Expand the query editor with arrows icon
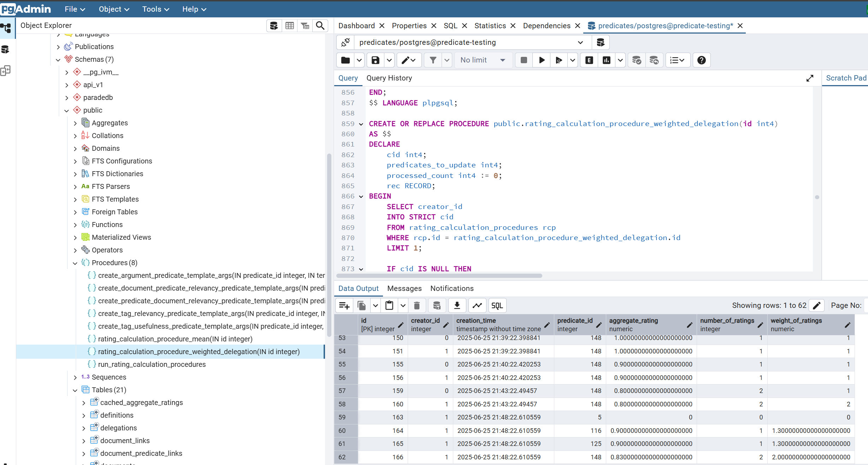This screenshot has height=465, width=868. coord(810,78)
